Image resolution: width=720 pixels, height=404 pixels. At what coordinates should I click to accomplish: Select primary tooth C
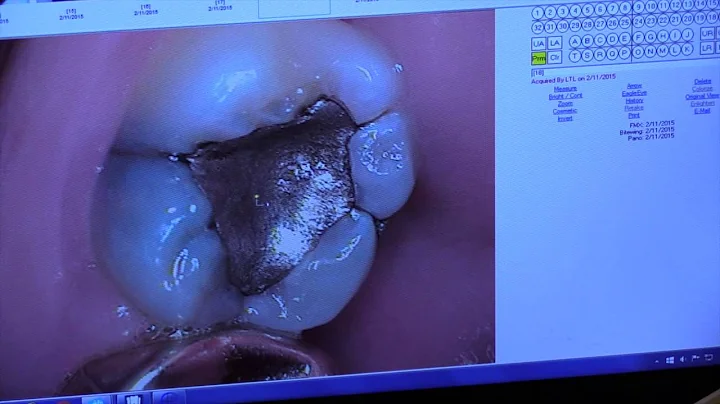pos(600,40)
